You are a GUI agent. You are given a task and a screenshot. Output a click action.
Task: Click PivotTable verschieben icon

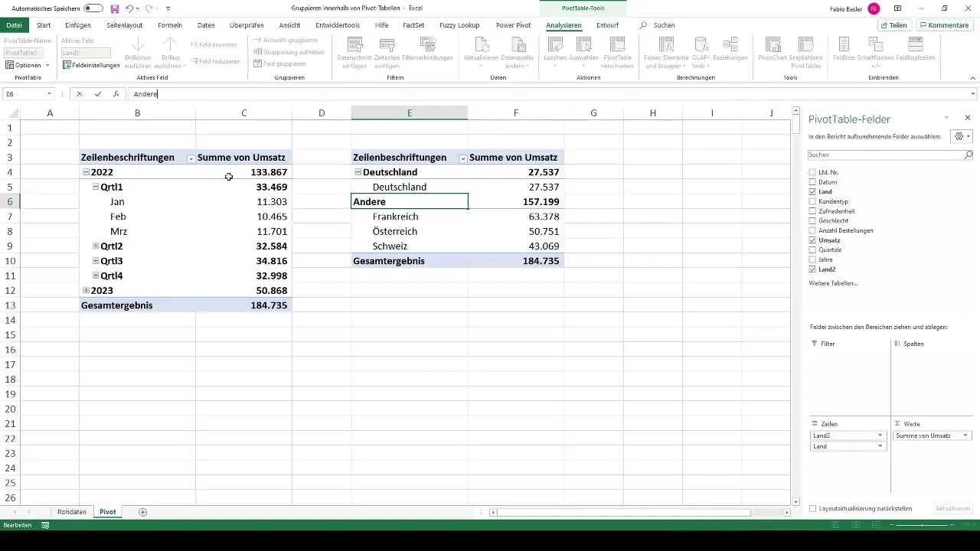[x=618, y=44]
